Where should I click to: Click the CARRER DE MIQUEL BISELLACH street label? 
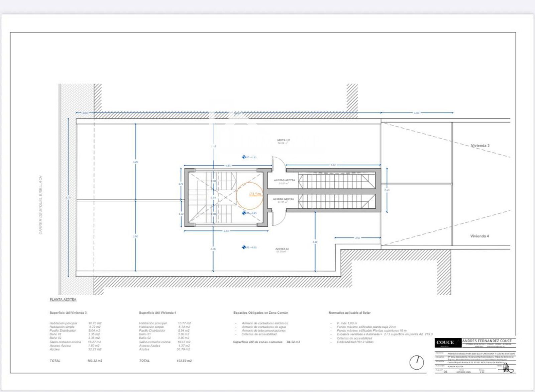41,205
